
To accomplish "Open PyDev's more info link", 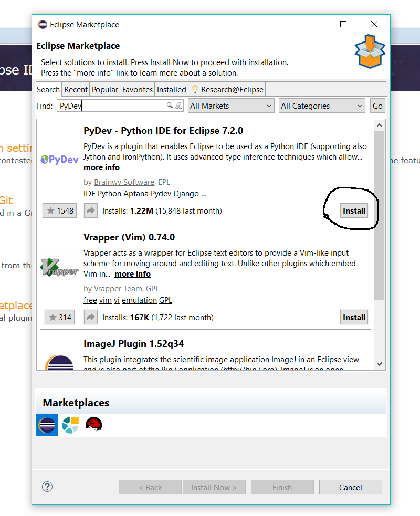I will click(101, 167).
